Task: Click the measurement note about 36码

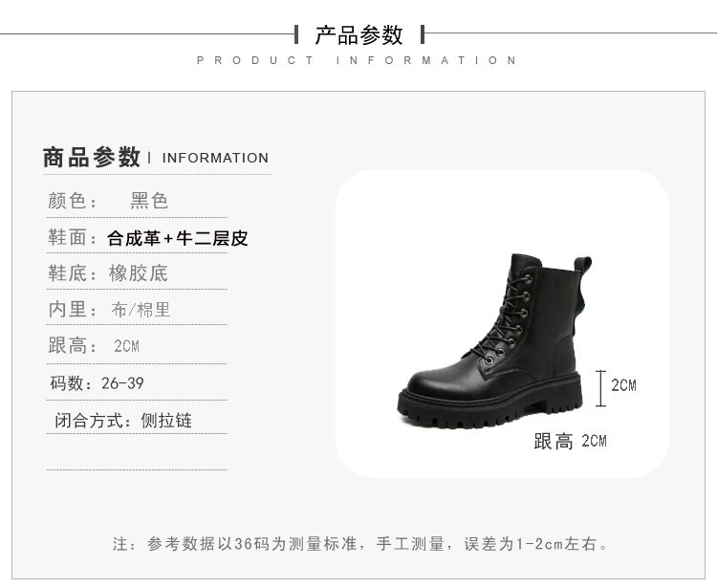Action: coord(360,544)
